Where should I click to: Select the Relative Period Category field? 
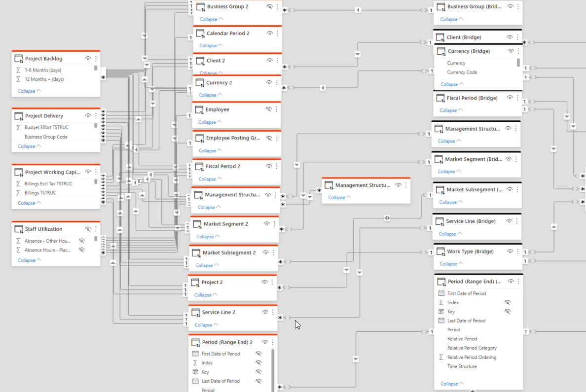pyautogui.click(x=472, y=348)
